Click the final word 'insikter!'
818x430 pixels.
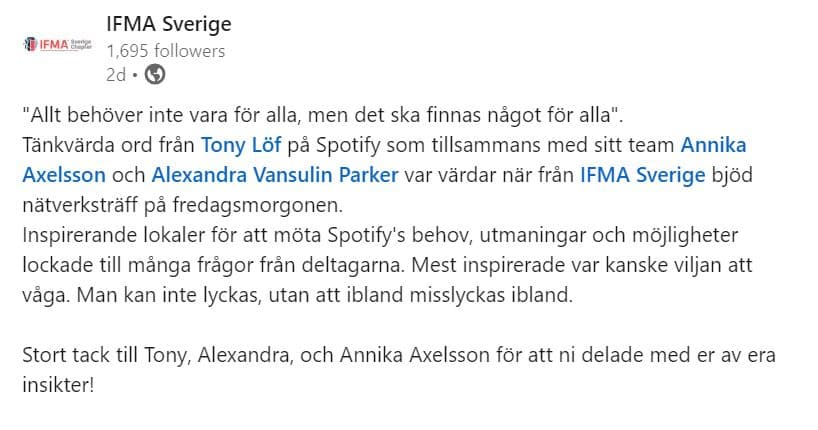(x=58, y=385)
